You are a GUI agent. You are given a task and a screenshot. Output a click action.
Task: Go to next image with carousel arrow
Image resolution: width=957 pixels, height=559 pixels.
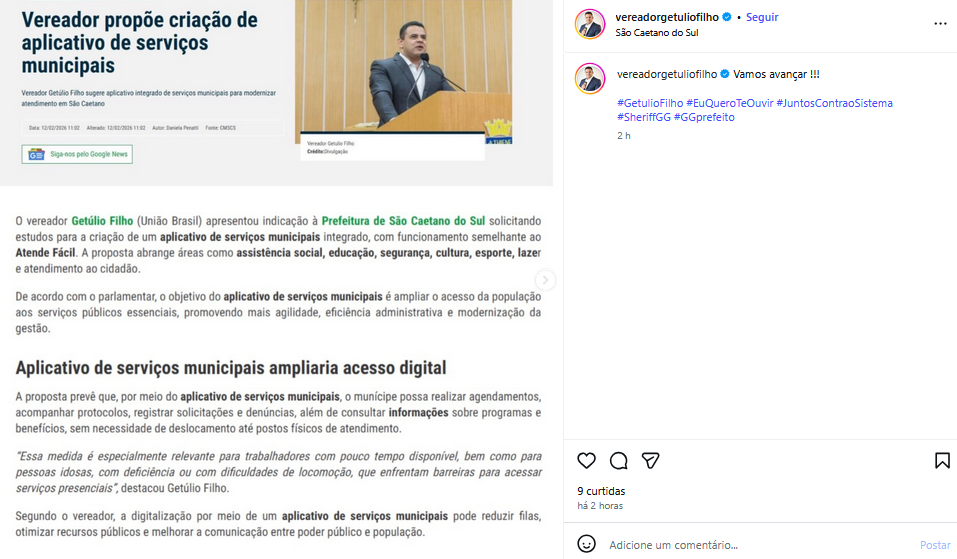(x=545, y=280)
